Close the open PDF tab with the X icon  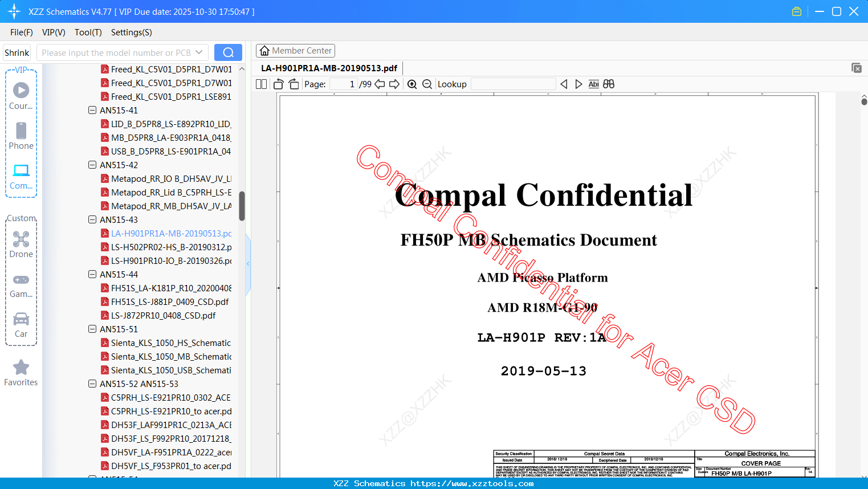point(857,68)
